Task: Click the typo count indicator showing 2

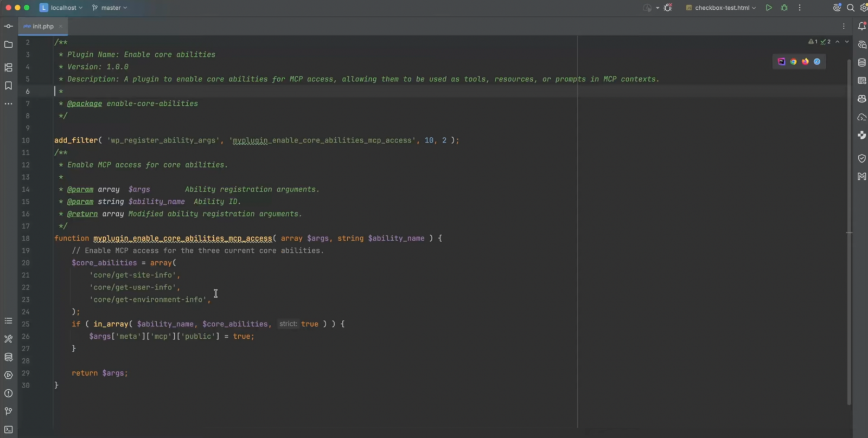Action: tap(825, 42)
